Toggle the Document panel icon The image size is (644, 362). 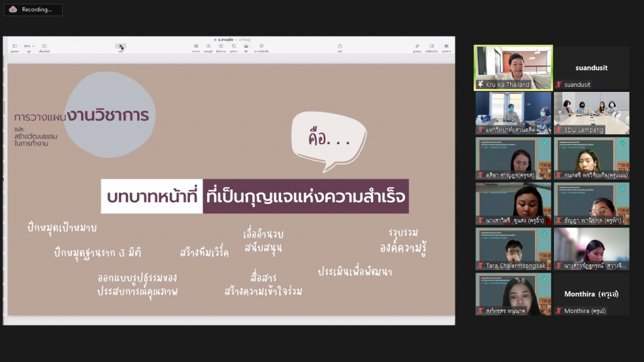click(447, 47)
